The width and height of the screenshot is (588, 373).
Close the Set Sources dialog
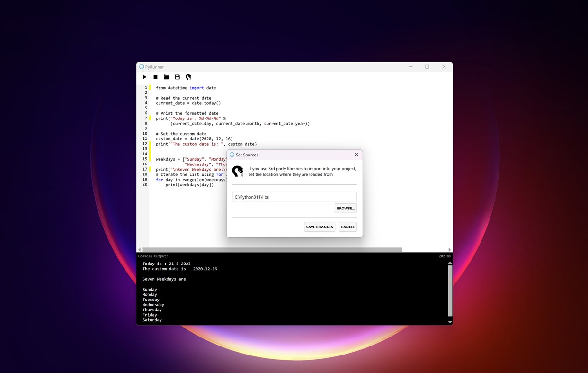coord(356,155)
